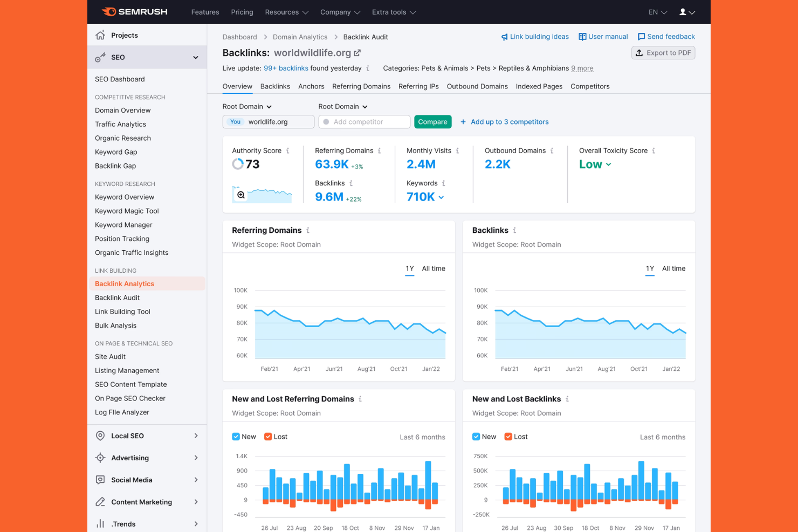The height and width of the screenshot is (532, 798).
Task: Click the Projects home icon
Action: (100, 35)
